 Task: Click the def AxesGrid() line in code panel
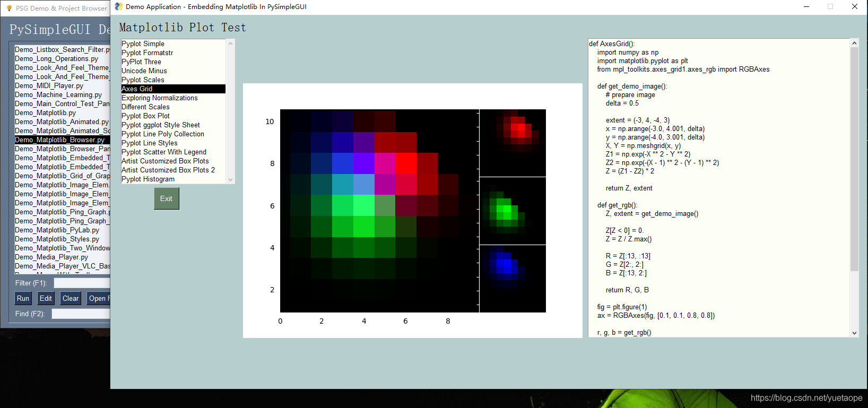pyautogui.click(x=612, y=44)
